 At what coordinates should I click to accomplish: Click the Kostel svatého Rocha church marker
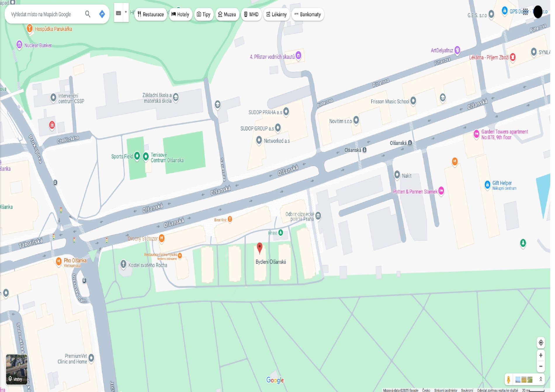(123, 264)
